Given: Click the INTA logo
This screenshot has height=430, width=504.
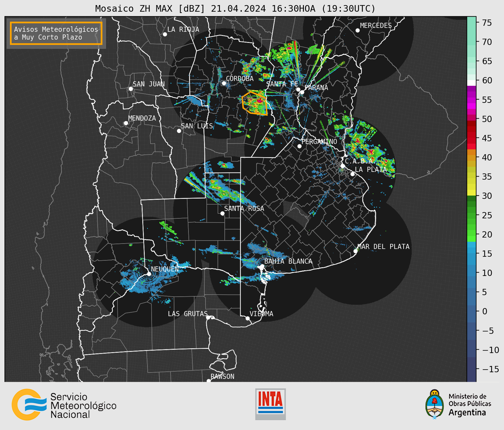Looking at the screenshot, I should (270, 404).
